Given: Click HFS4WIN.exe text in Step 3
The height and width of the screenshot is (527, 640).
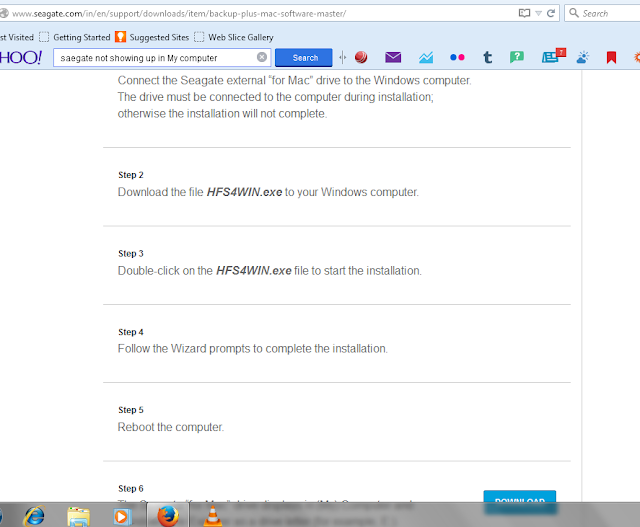Looking at the screenshot, I should (x=253, y=271).
